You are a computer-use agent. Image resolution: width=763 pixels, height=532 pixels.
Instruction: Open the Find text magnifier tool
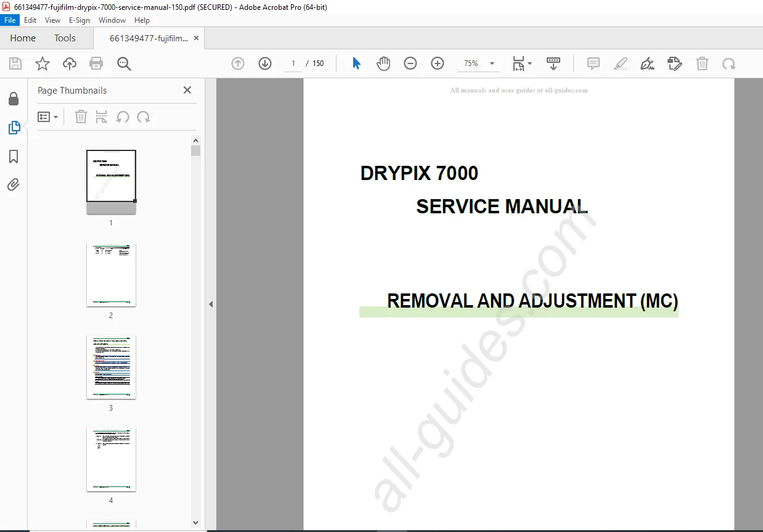[124, 63]
